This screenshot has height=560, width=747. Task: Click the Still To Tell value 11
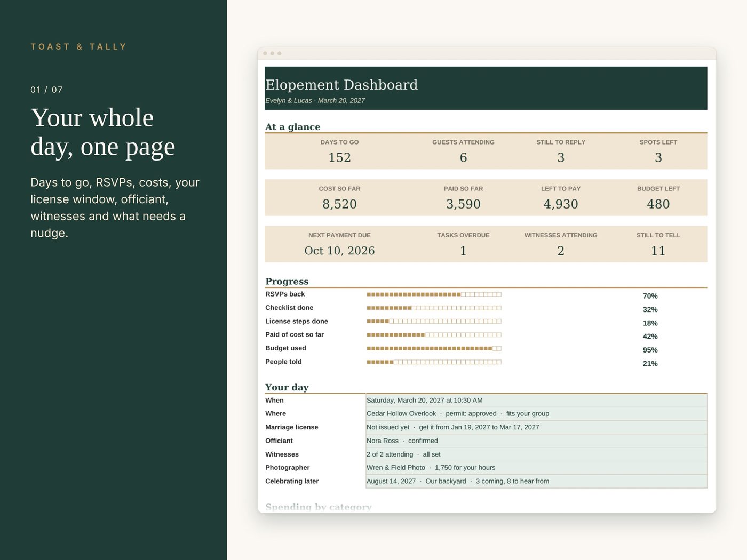pyautogui.click(x=658, y=251)
